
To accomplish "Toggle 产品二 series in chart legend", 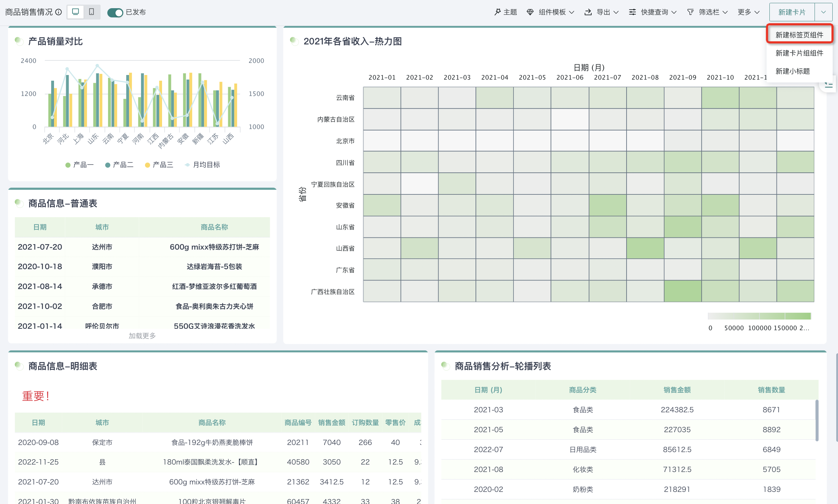I will click(x=119, y=165).
